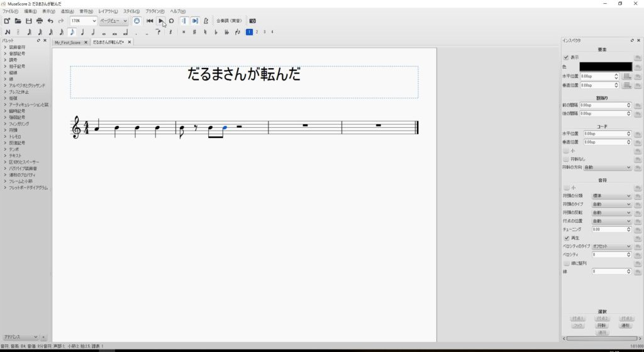The image size is (644, 352).
Task: Click the チューニング tuning value field
Action: pos(611,229)
